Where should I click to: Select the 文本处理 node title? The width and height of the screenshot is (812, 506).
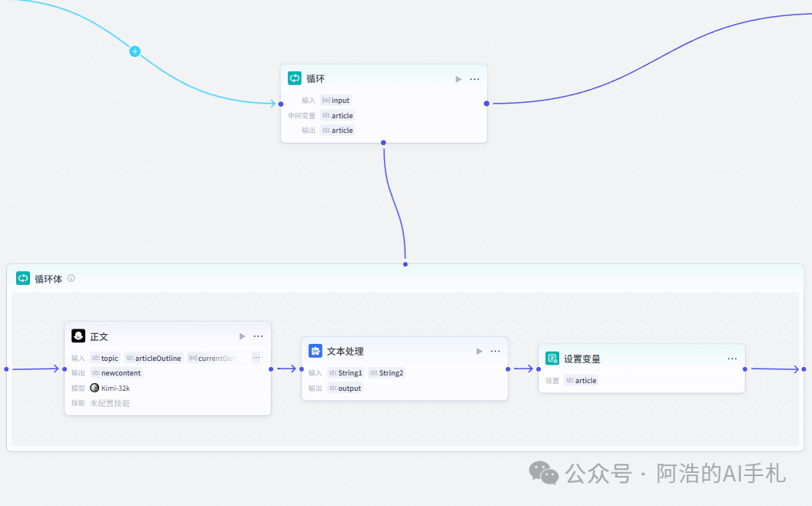click(x=345, y=352)
